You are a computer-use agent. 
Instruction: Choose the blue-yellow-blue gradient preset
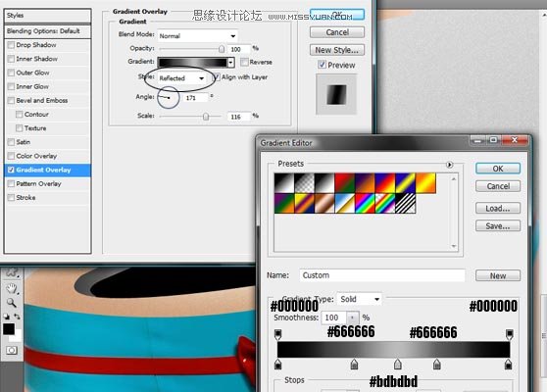[x=406, y=183]
